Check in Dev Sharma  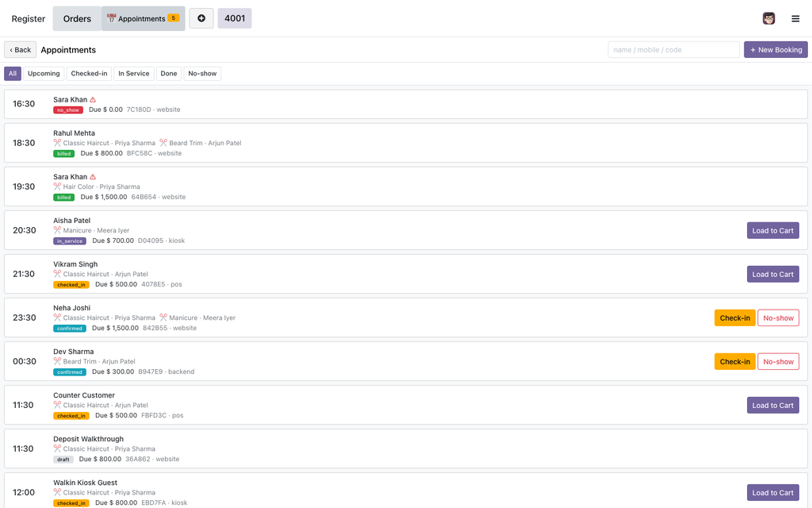[x=734, y=361]
